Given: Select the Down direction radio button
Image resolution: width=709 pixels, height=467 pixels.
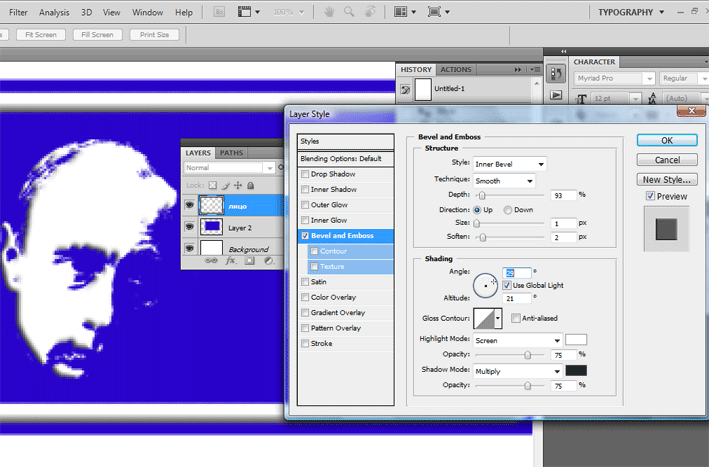Looking at the screenshot, I should tap(508, 210).
